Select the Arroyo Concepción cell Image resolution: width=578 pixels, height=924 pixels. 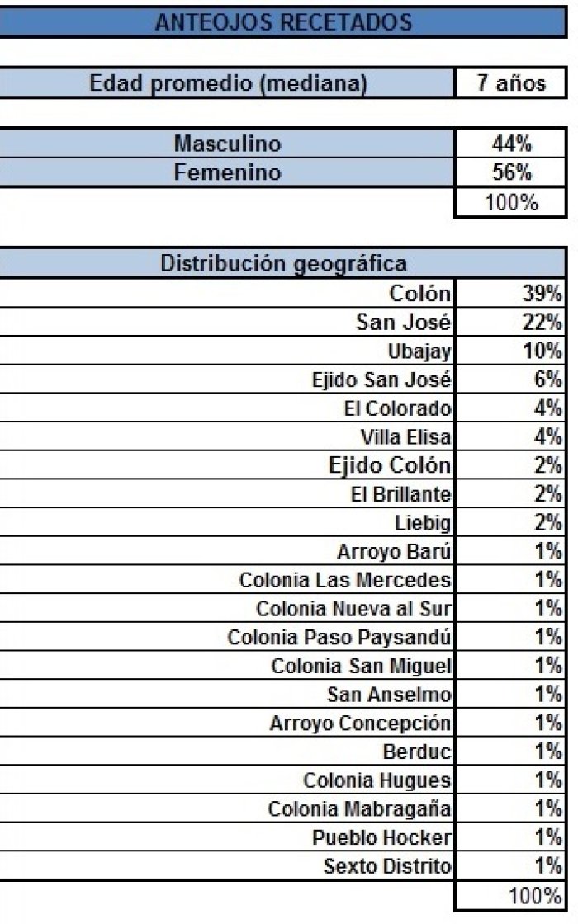coord(228,723)
